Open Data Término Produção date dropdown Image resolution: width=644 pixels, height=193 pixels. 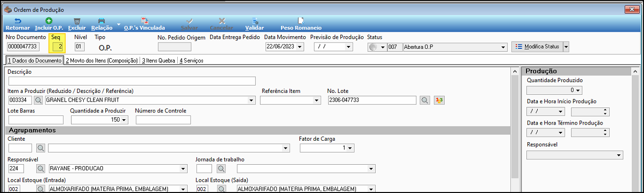coord(561,132)
